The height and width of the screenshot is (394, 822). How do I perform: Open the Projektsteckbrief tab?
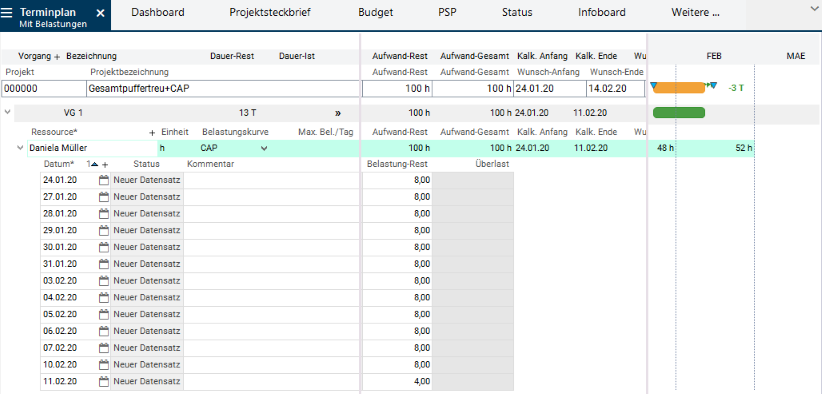coord(271,13)
